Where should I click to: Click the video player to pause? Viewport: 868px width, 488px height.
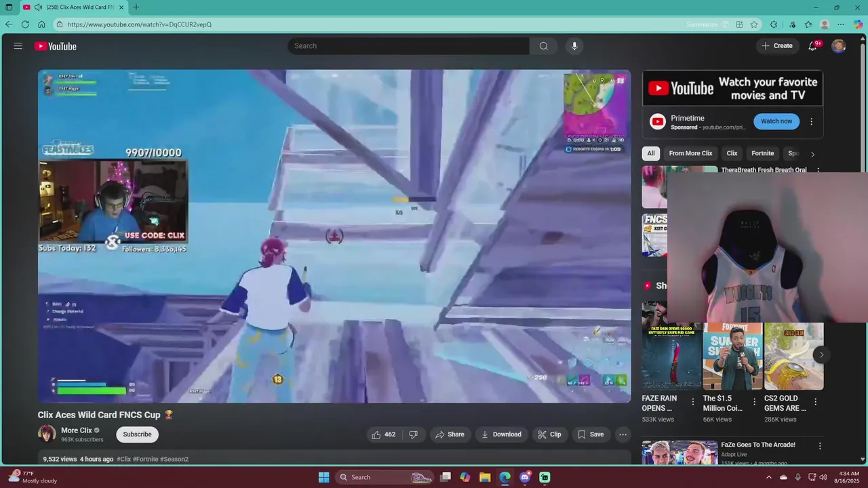click(x=334, y=236)
